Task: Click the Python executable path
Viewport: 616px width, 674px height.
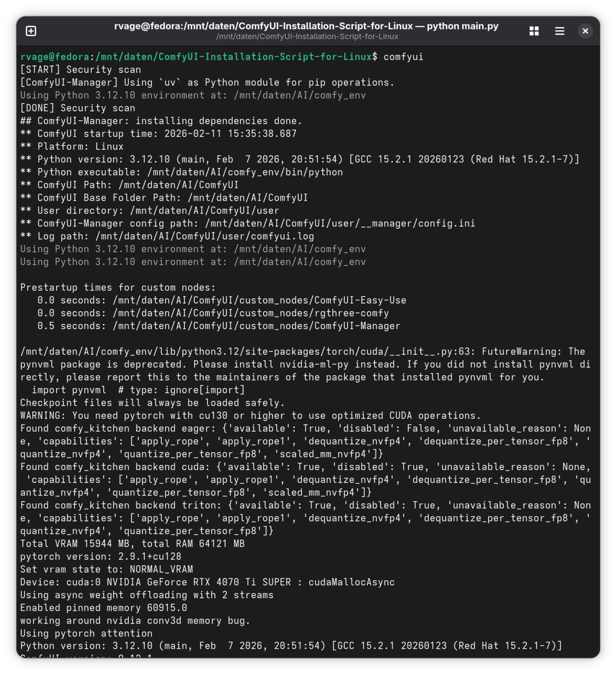Action: 245,172
